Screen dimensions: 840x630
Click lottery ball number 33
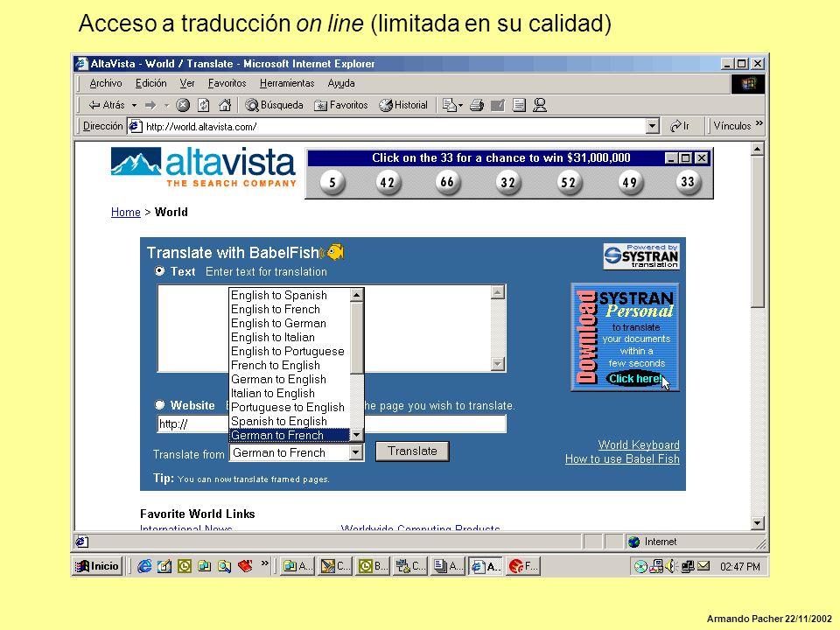pos(688,182)
